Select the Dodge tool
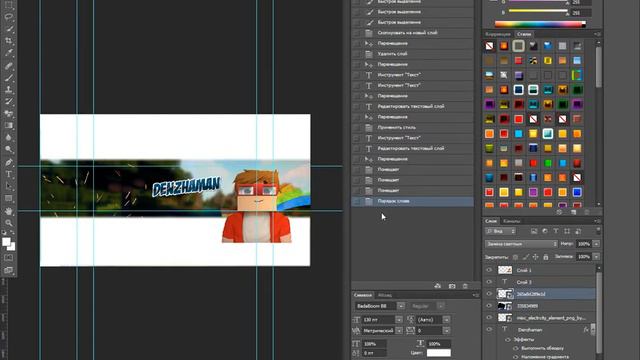Screen dimensions: 640x360 coord(9,149)
